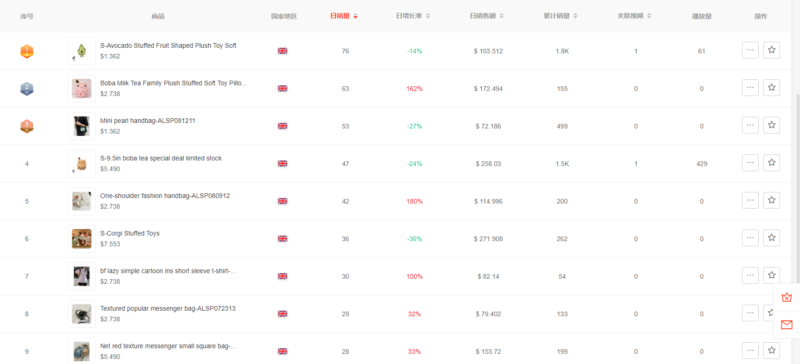This screenshot has width=800, height=364.
Task: Click the UK flag in S-Avocado row
Action: coord(282,51)
